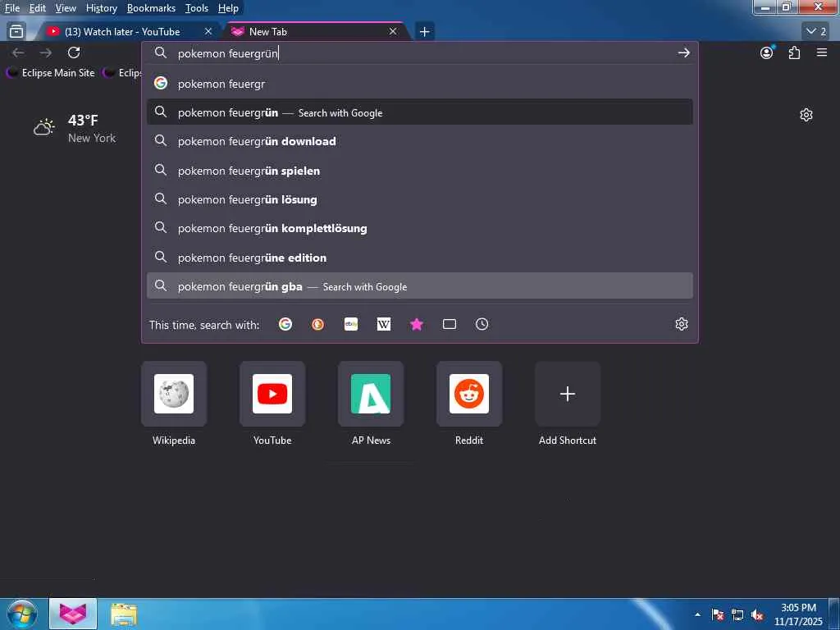
Task: Open the Firefox View tab icon
Action: coord(16,32)
